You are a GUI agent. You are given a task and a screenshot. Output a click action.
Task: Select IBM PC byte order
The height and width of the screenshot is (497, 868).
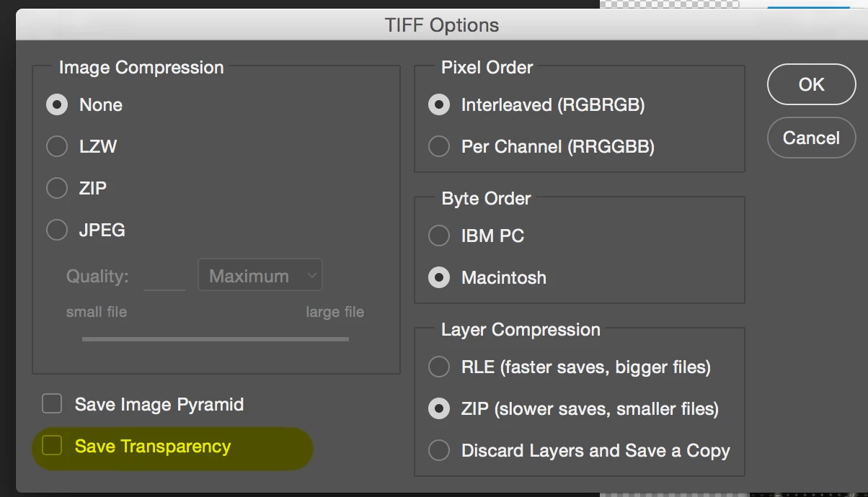tap(439, 236)
